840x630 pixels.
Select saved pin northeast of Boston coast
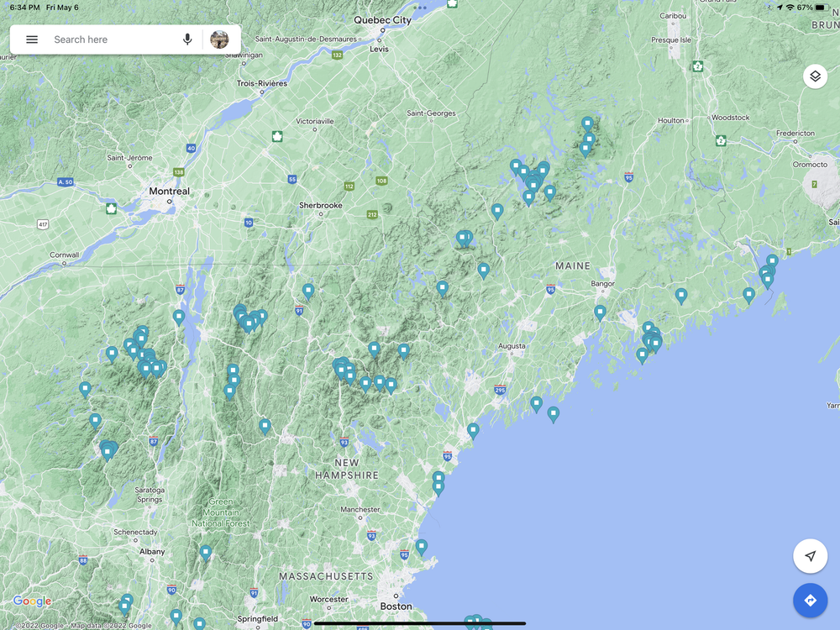422,547
